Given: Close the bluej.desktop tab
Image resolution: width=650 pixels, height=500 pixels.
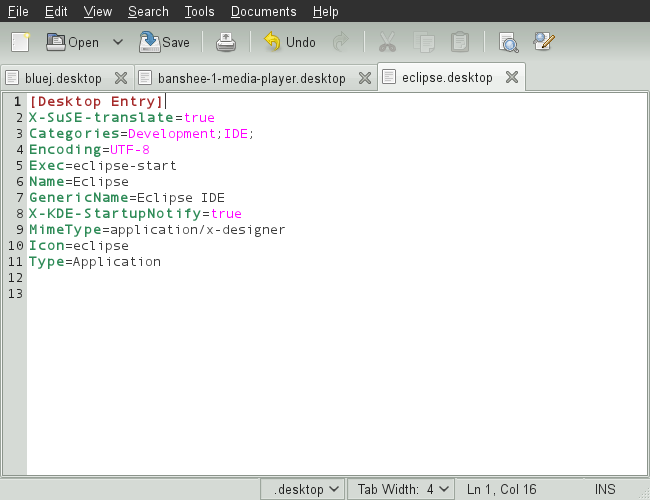Looking at the screenshot, I should [121, 78].
